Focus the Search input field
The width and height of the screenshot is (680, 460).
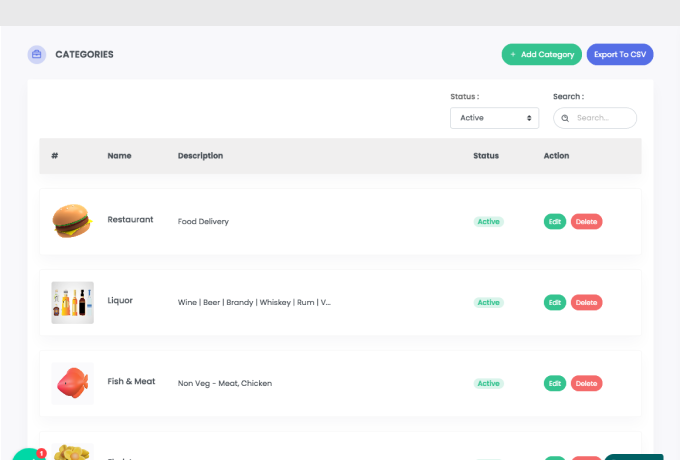point(595,118)
